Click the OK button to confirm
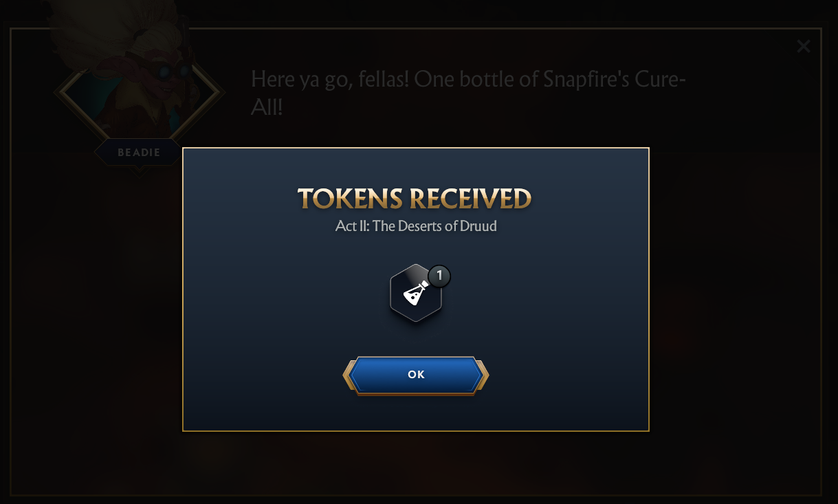Image resolution: width=838 pixels, height=504 pixels. click(416, 375)
